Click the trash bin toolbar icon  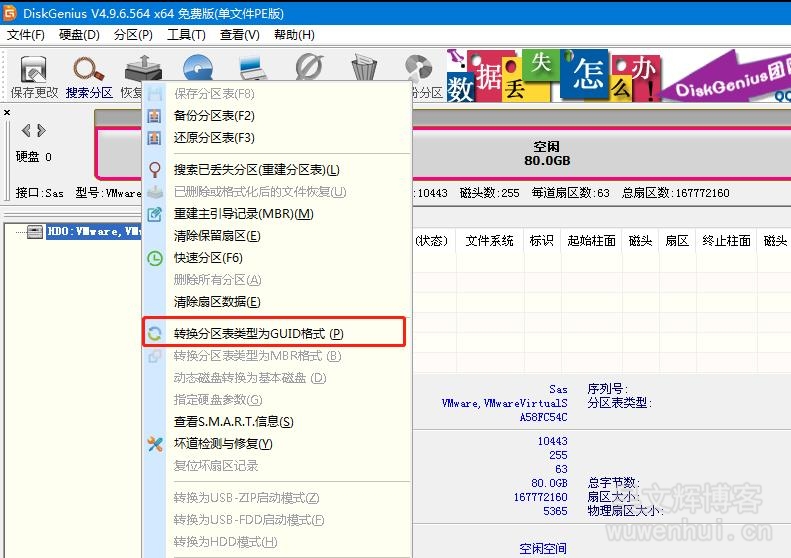coord(364,70)
